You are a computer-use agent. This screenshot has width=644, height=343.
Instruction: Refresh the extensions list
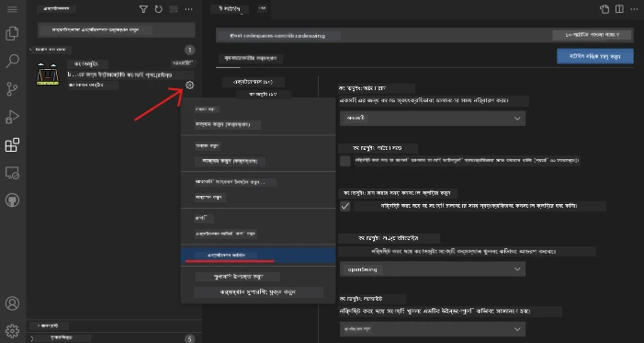(159, 9)
